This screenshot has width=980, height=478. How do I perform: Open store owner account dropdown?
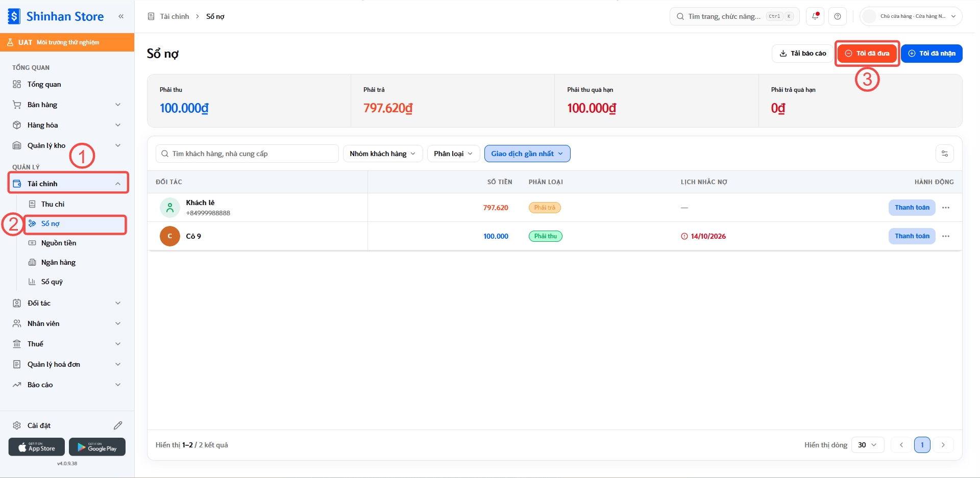[x=912, y=16]
